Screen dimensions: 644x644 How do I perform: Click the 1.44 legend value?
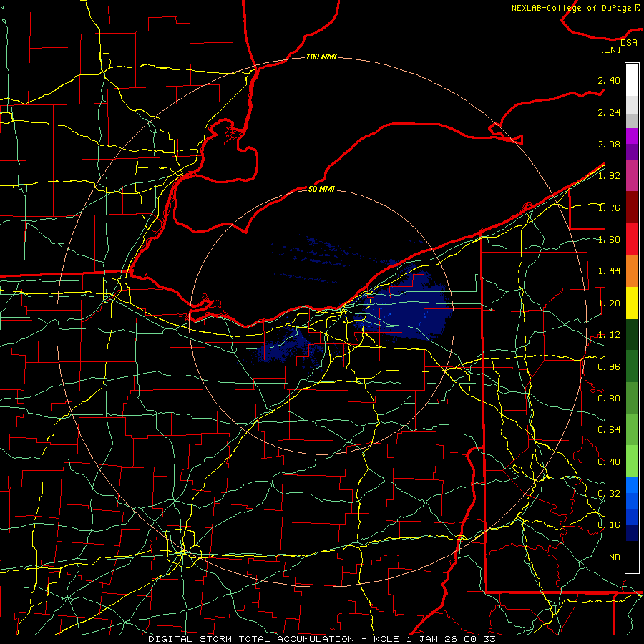pyautogui.click(x=609, y=271)
